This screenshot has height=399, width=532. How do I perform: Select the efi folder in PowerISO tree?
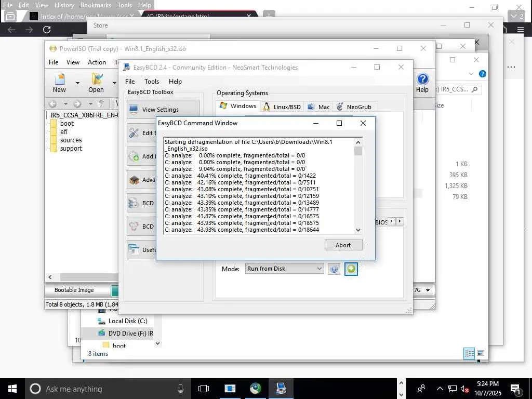tap(64, 131)
